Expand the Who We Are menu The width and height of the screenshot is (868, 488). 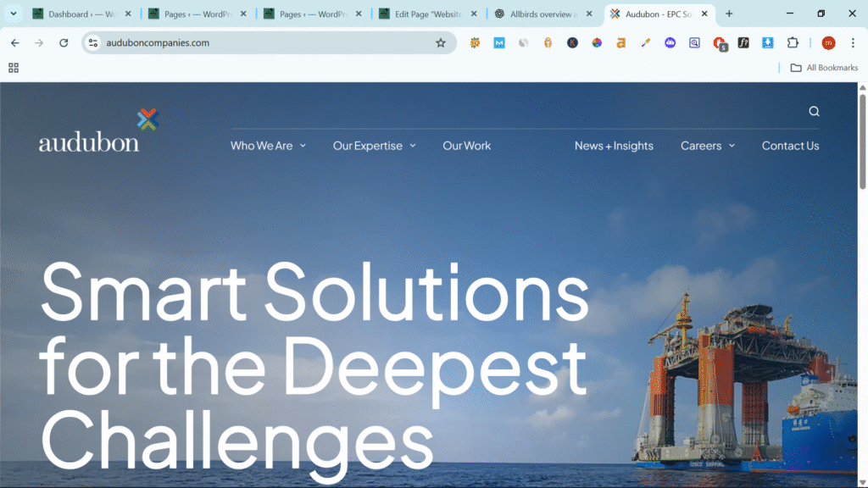point(268,146)
